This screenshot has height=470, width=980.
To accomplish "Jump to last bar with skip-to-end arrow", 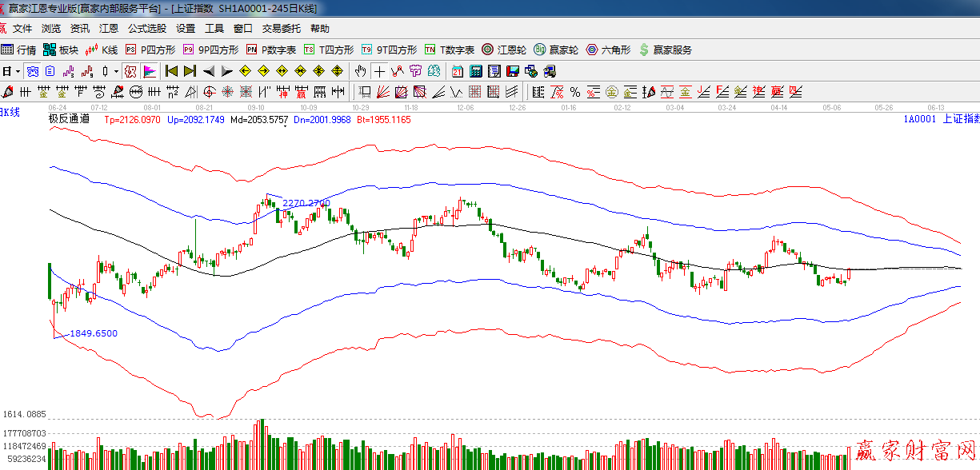I will [190, 71].
